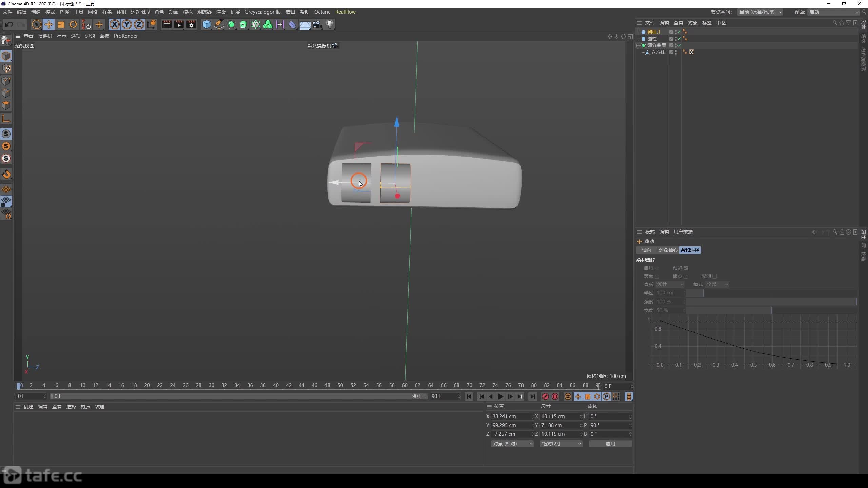Open the 运动图形 menu
This screenshot has width=868, height=488.
pos(140,12)
